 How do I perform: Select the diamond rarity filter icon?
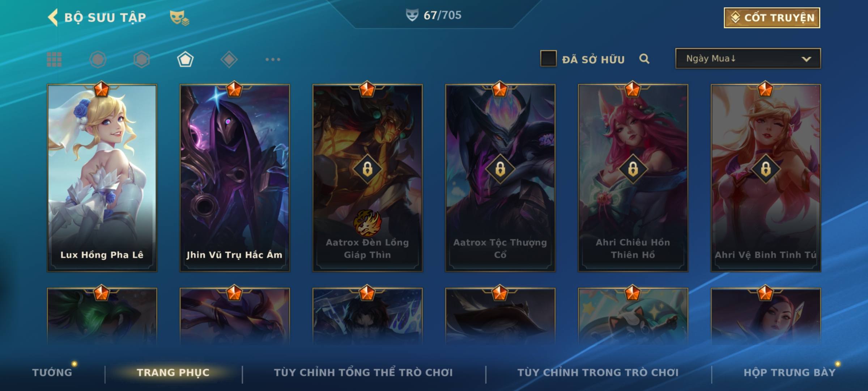[229, 59]
